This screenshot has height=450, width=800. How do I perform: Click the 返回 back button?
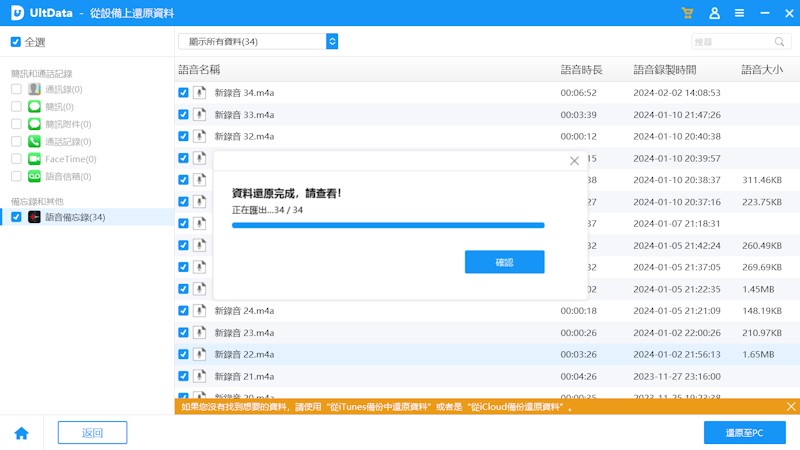click(x=92, y=432)
